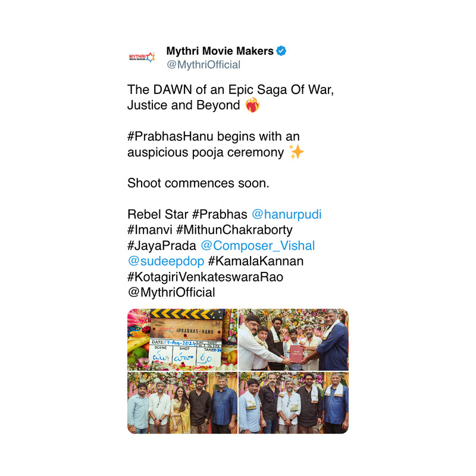Click the blue verified badge icon
476x476 pixels.
pyautogui.click(x=281, y=51)
